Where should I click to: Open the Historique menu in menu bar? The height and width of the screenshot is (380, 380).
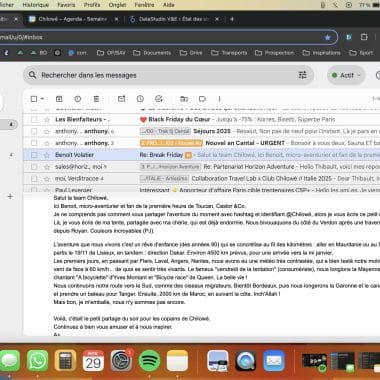[36, 5]
